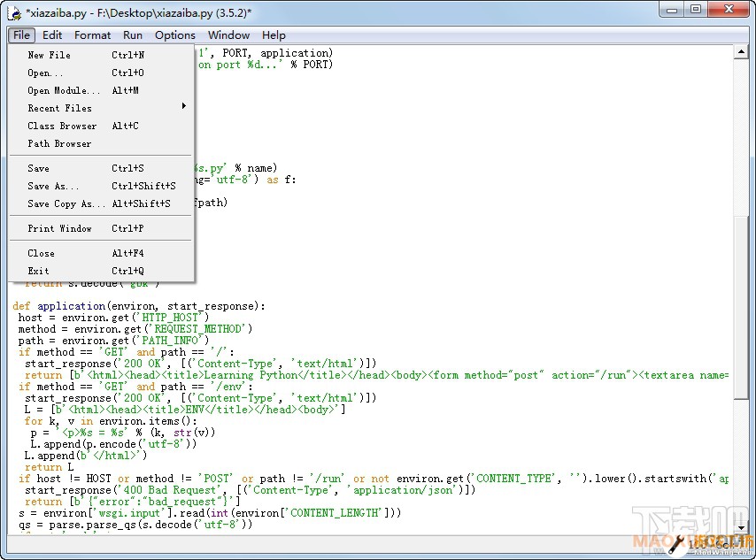The image size is (756, 560).
Task: Launch the Class Browser
Action: (101, 126)
